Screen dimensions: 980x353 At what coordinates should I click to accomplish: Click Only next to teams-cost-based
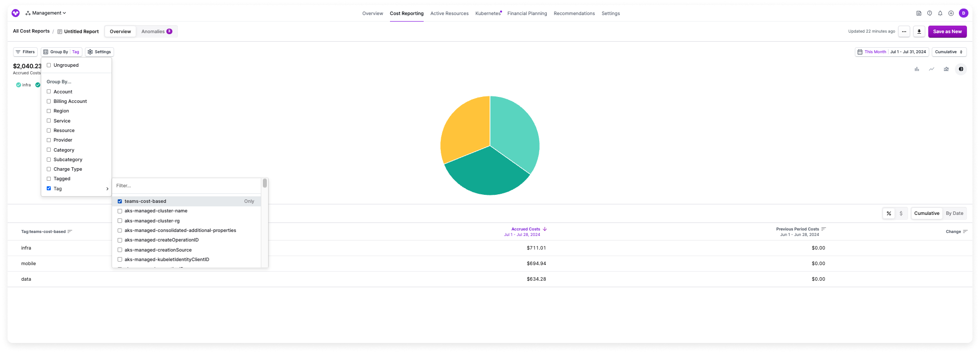coord(249,201)
